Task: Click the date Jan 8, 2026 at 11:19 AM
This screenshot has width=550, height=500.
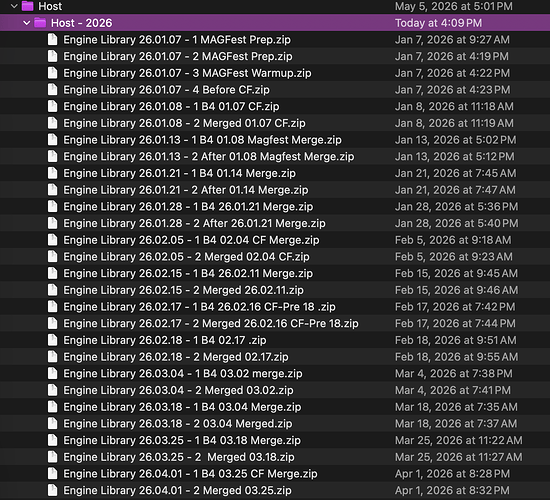Action: pyautogui.click(x=454, y=123)
